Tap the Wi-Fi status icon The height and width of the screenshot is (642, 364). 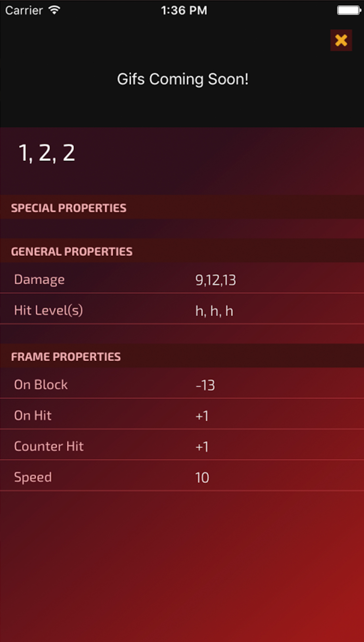click(54, 10)
